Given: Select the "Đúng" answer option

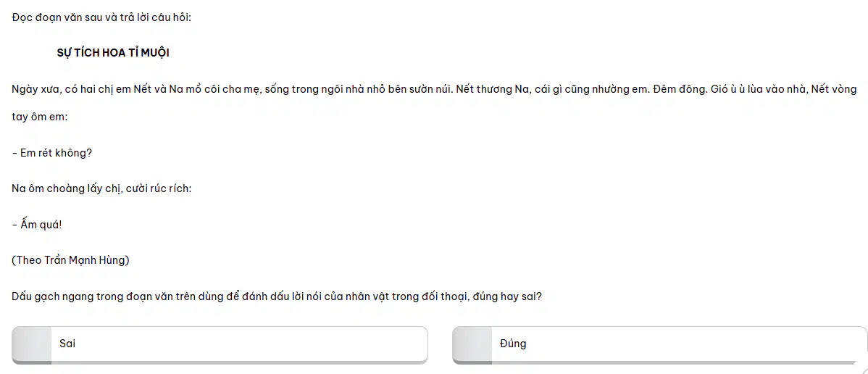Looking at the screenshot, I should pos(660,344).
